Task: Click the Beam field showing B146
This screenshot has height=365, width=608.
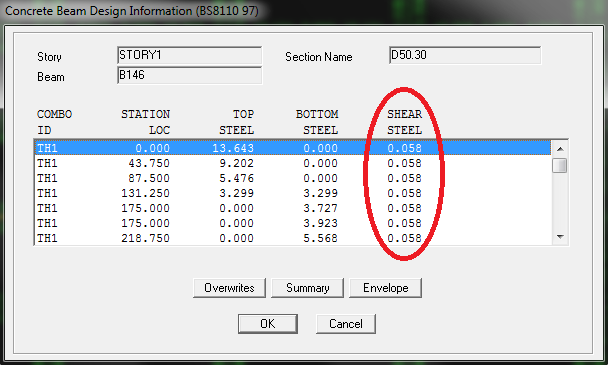Action: click(x=189, y=75)
